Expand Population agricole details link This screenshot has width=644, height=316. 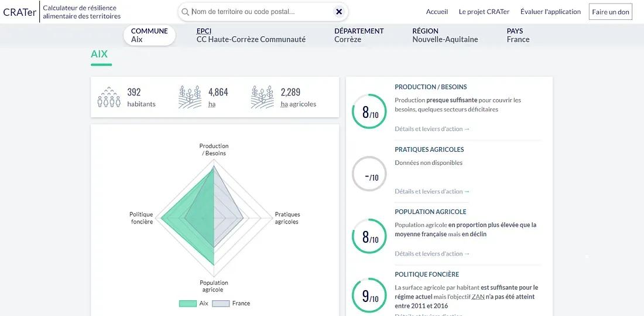pos(432,254)
